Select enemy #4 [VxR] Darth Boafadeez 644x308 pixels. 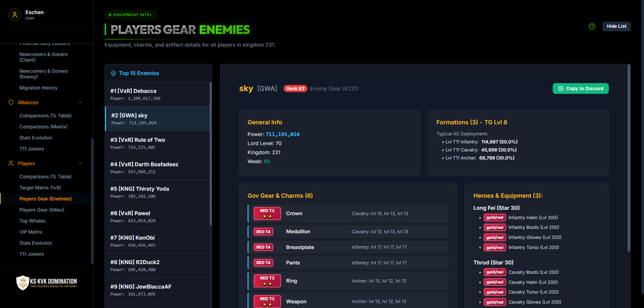pyautogui.click(x=157, y=167)
